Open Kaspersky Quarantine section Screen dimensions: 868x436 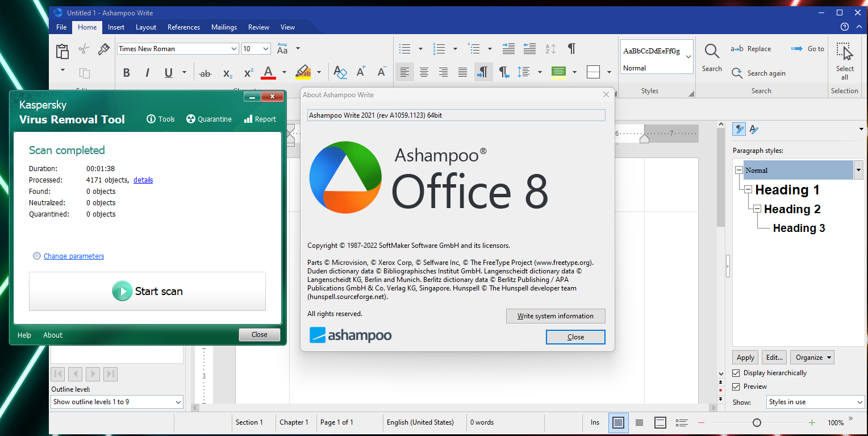tap(209, 119)
